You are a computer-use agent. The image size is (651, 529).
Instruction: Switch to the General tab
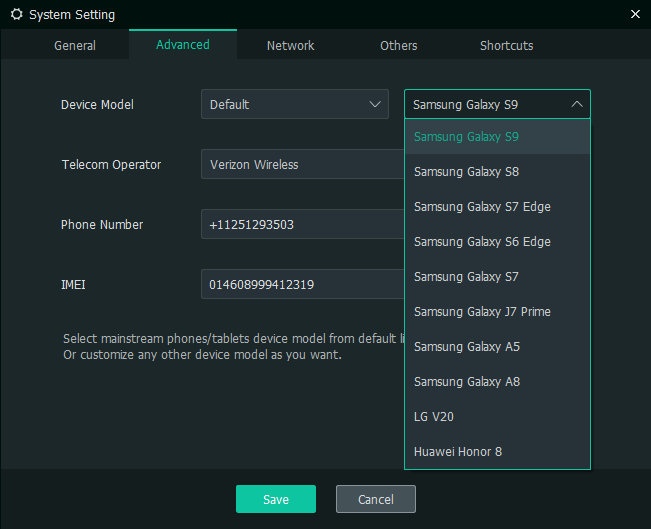(x=75, y=45)
